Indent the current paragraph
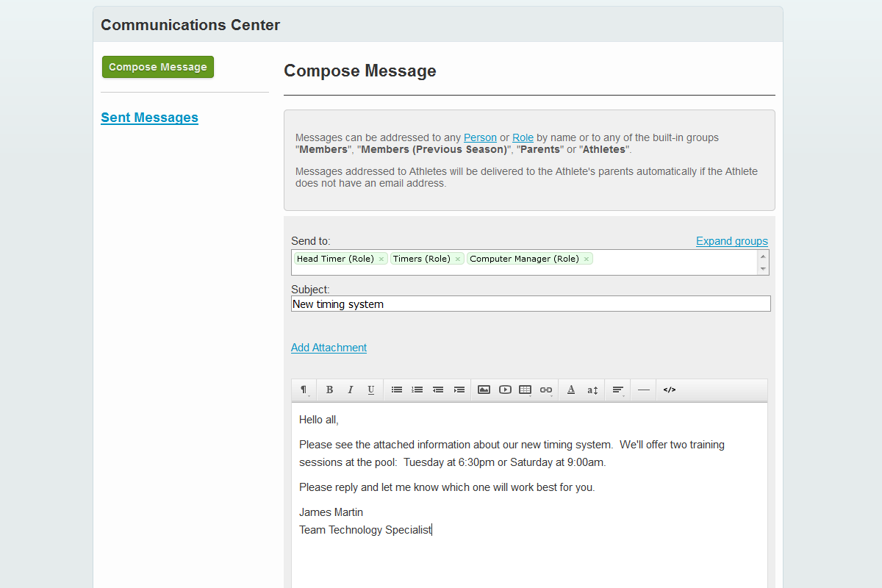Screen dimensions: 882x588 [x=459, y=390]
